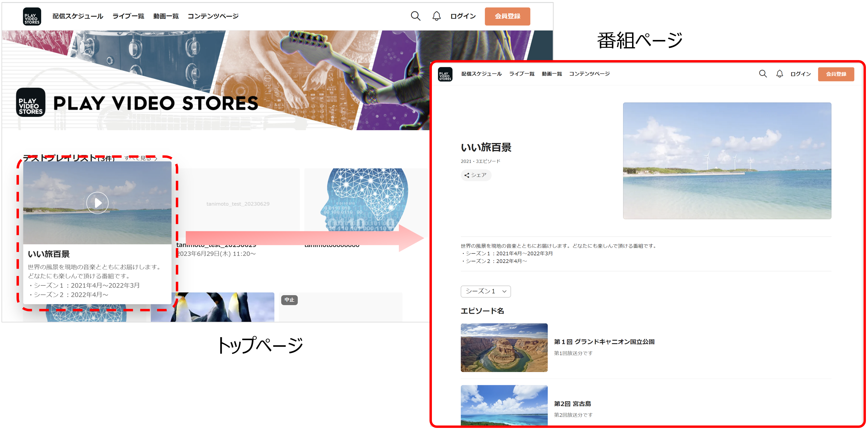Click 会員登録 button in program page header

click(x=836, y=74)
